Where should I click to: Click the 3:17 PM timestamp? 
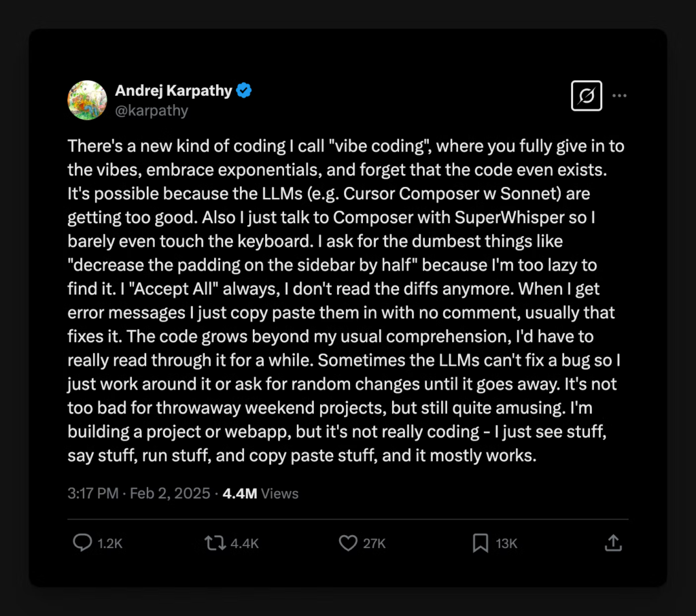(x=93, y=494)
